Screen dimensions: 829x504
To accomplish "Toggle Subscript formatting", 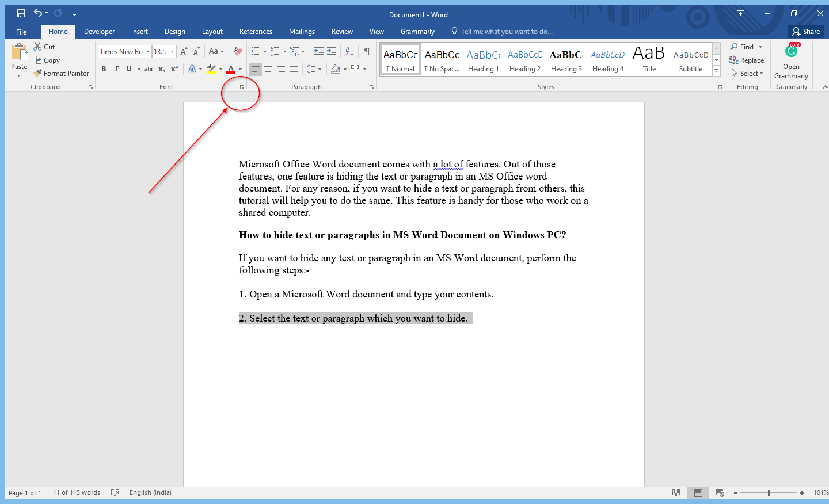I will (x=162, y=69).
